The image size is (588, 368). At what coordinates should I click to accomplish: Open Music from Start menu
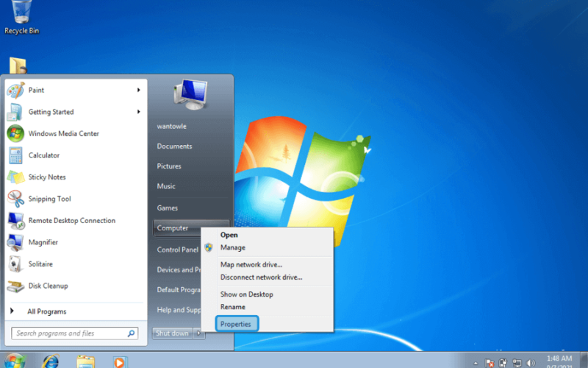[166, 186]
